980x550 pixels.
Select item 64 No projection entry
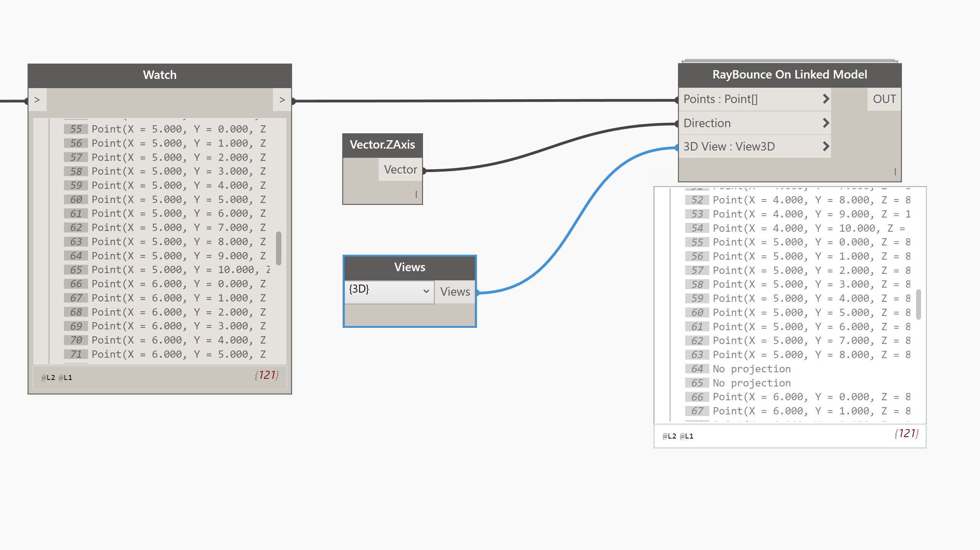point(751,369)
